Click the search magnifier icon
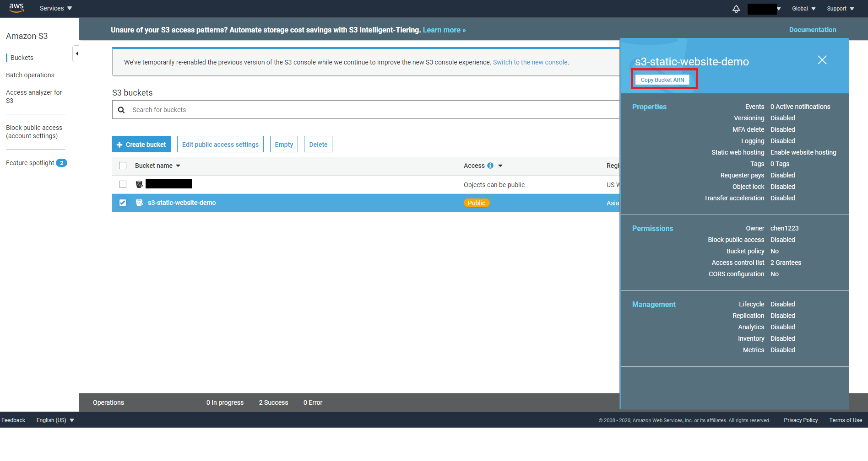 121,110
